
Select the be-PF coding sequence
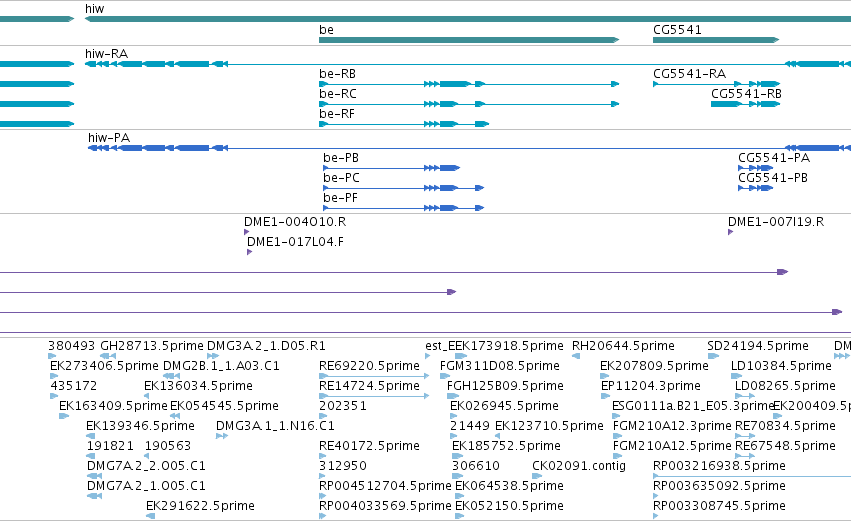click(403, 208)
